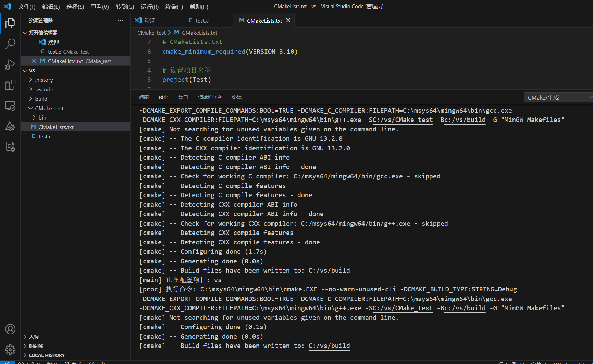
Task: Click CMake_test breadcrumb segment
Action: [151, 33]
